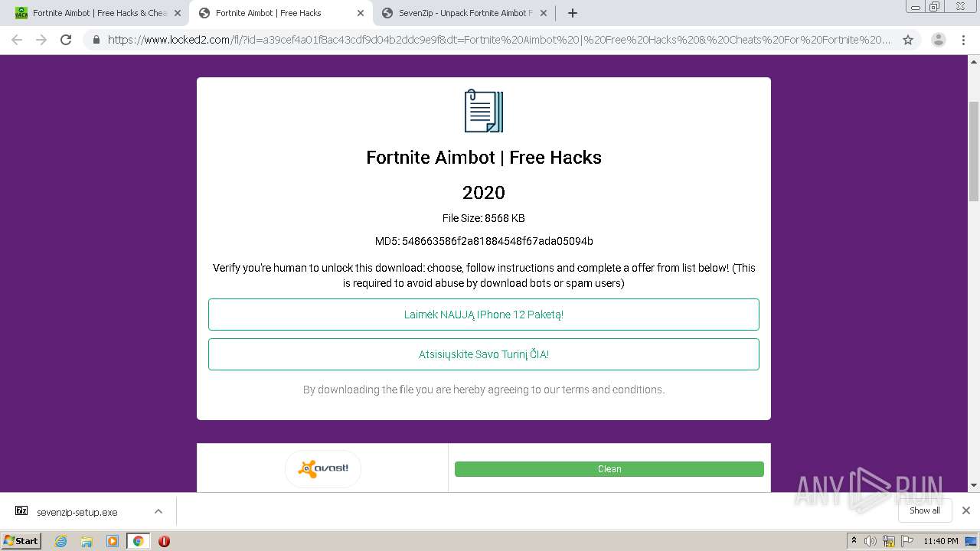Close the SevenZip Unpack tab
Viewport: 980px width, 551px height.
[x=543, y=13]
